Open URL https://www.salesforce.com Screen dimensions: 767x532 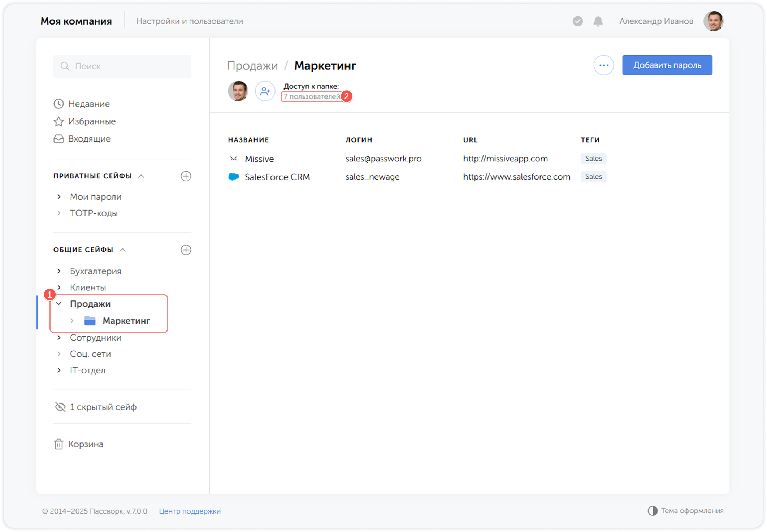tap(517, 177)
